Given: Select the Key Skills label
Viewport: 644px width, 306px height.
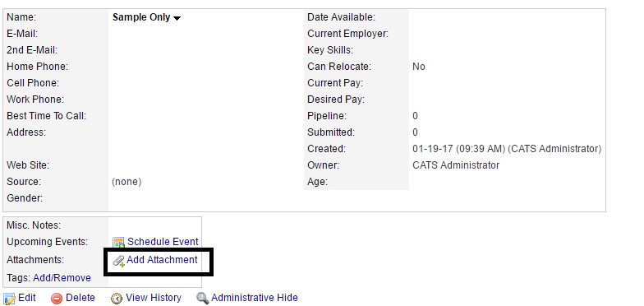Looking at the screenshot, I should coord(330,50).
